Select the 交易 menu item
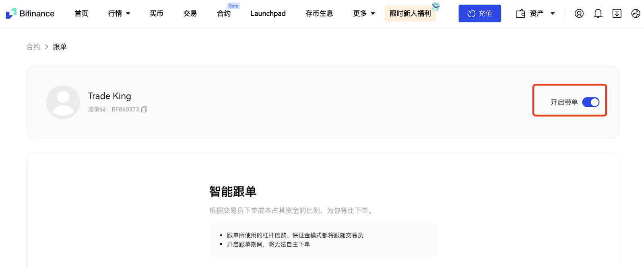Image resolution: width=644 pixels, height=268 pixels. tap(190, 14)
